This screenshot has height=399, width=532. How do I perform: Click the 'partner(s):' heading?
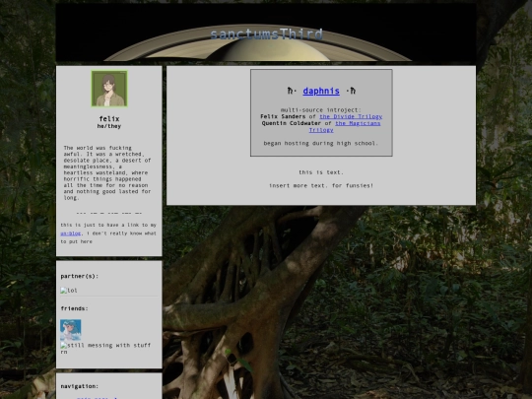click(x=80, y=276)
